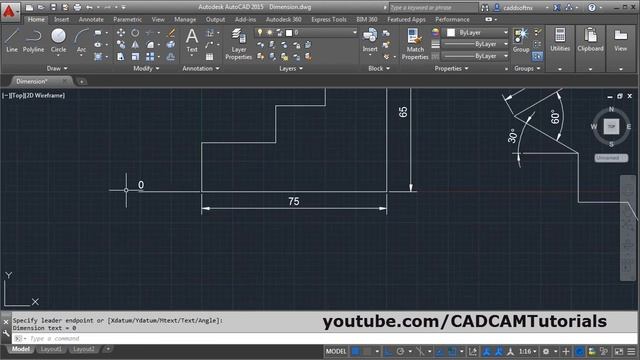Viewport: 640px width, 360px height.
Task: Open Layer Properties manager
Action: coord(238,44)
